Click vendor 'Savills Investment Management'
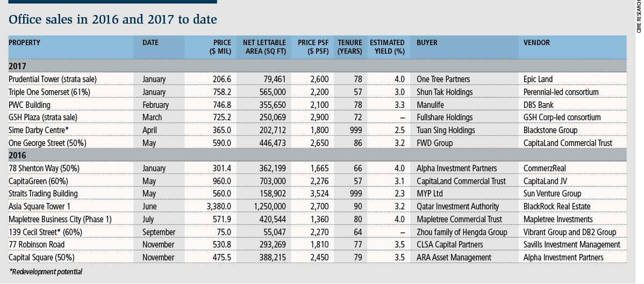This screenshot has height=284, width=644. point(572,245)
